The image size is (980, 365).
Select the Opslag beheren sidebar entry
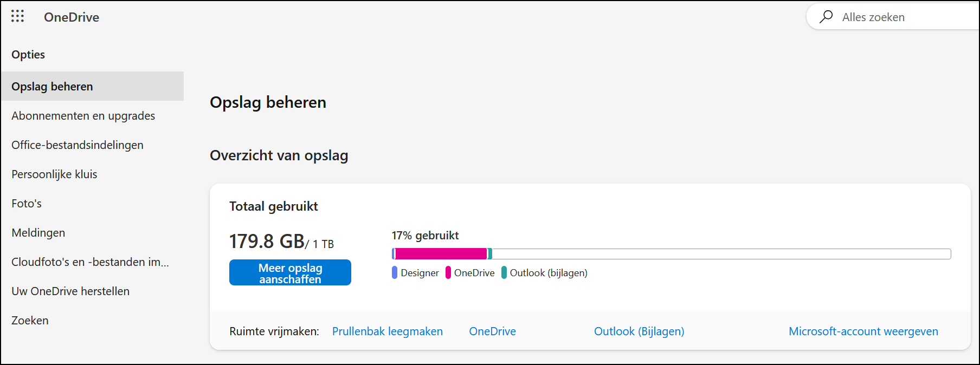click(x=51, y=86)
